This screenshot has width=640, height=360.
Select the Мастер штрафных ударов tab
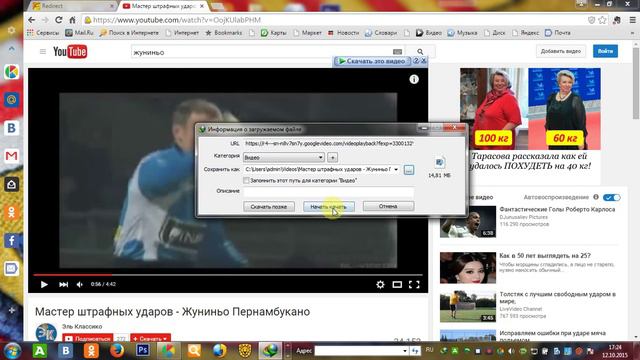point(163,6)
